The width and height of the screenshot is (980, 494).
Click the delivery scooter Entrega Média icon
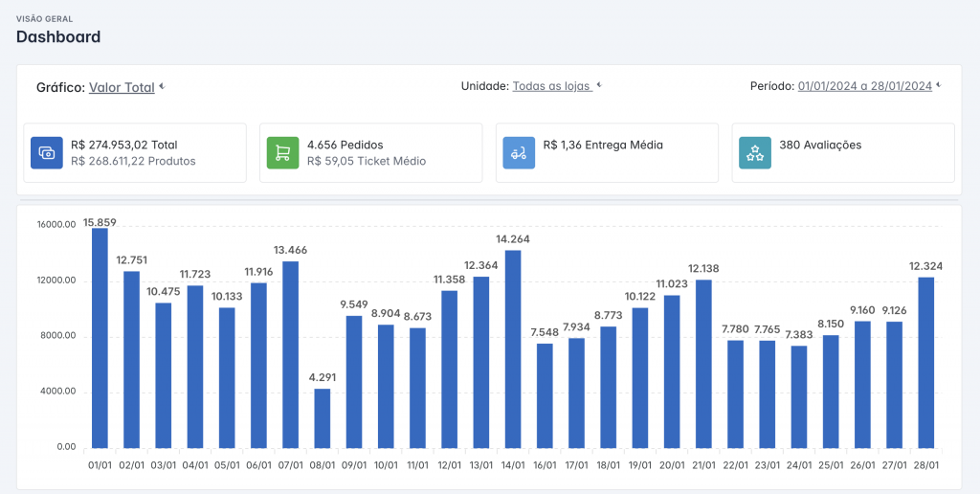coord(519,153)
